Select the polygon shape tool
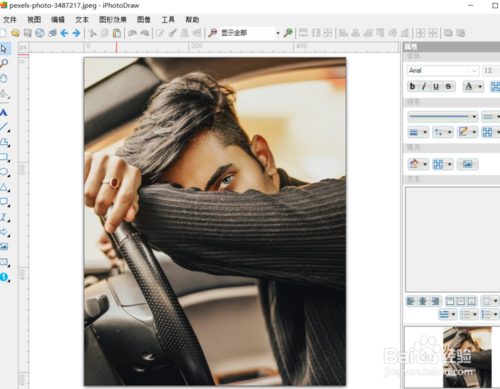Image resolution: width=500 pixels, height=389 pixels. pos(4,142)
